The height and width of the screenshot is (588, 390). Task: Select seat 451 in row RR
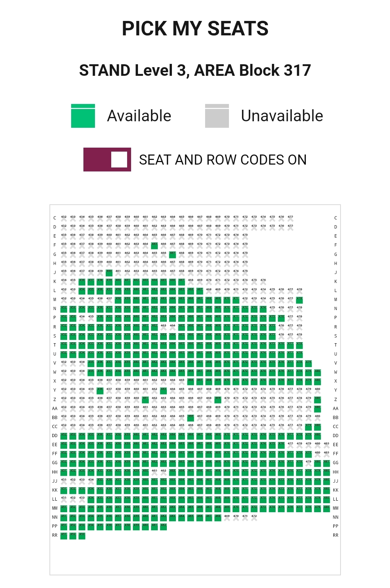click(64, 536)
